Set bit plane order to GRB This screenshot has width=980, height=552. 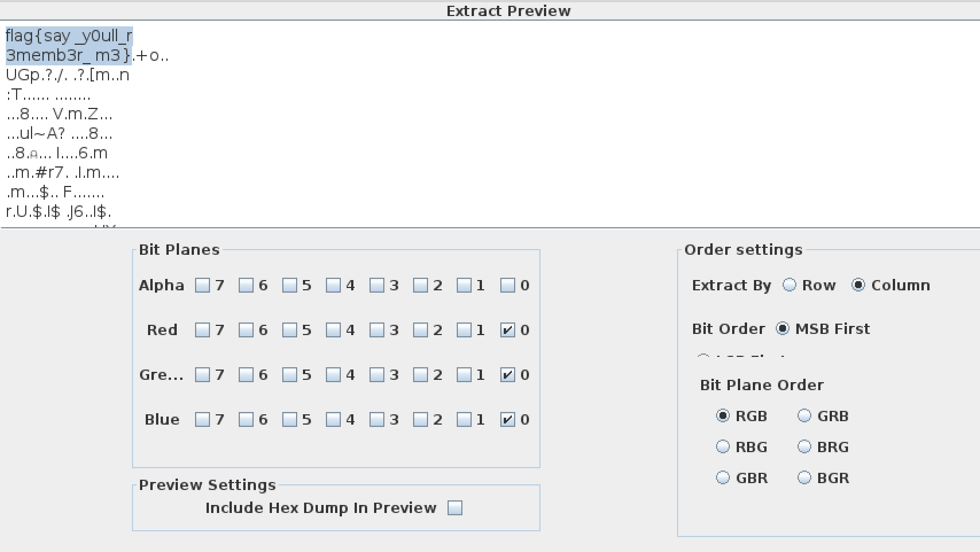click(x=804, y=416)
